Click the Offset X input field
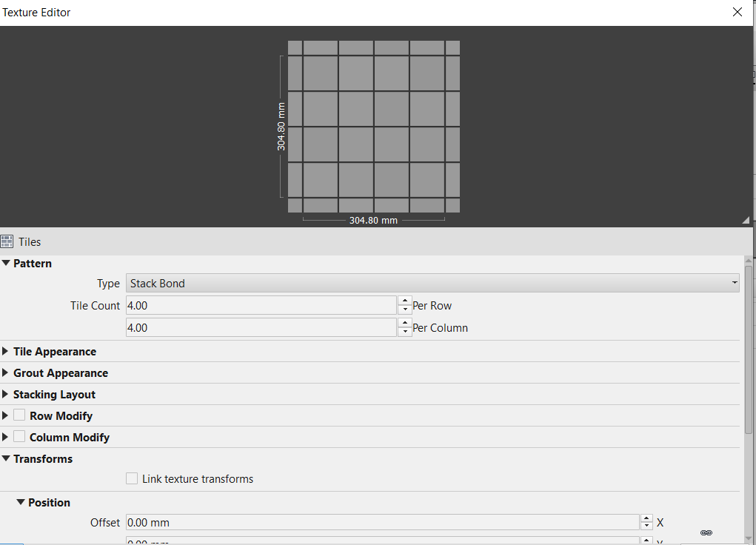 (382, 522)
